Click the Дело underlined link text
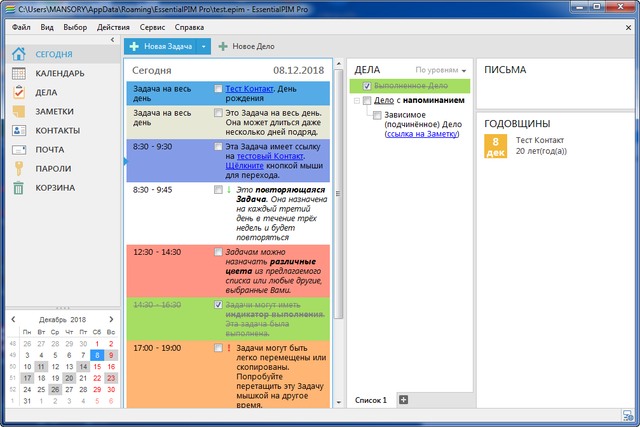The width and height of the screenshot is (640, 427). 384,100
